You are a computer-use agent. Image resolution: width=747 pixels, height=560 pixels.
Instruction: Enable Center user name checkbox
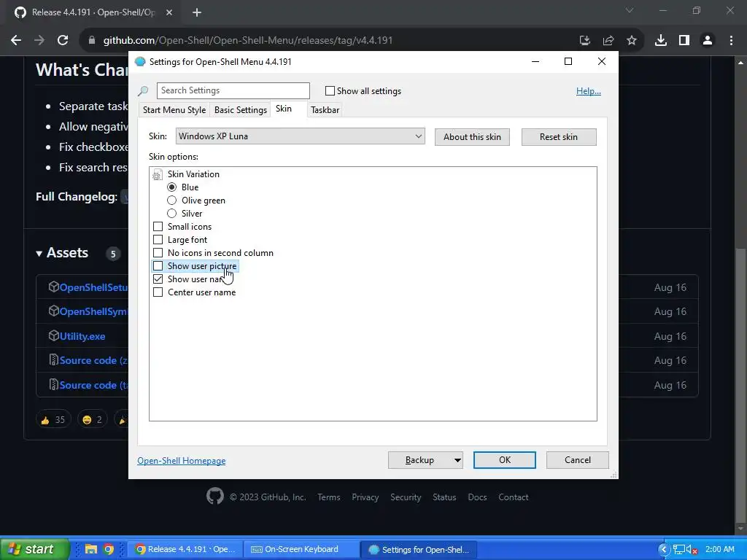pos(158,292)
